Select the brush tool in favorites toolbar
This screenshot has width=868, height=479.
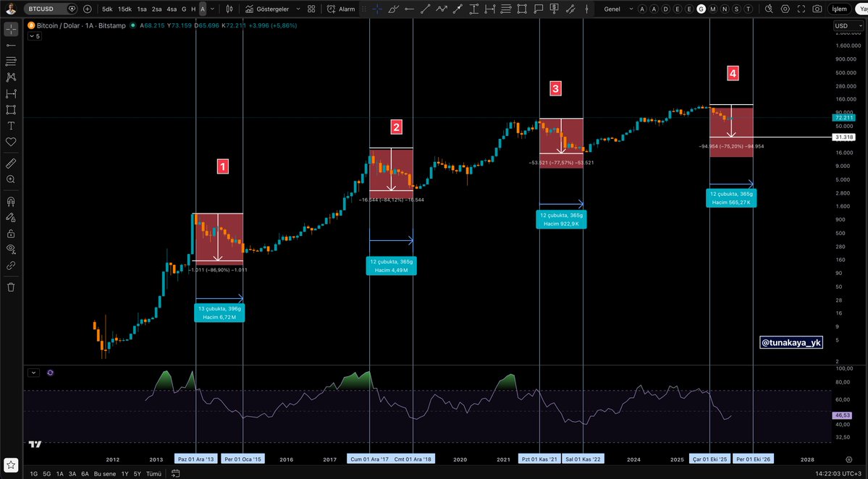click(393, 9)
